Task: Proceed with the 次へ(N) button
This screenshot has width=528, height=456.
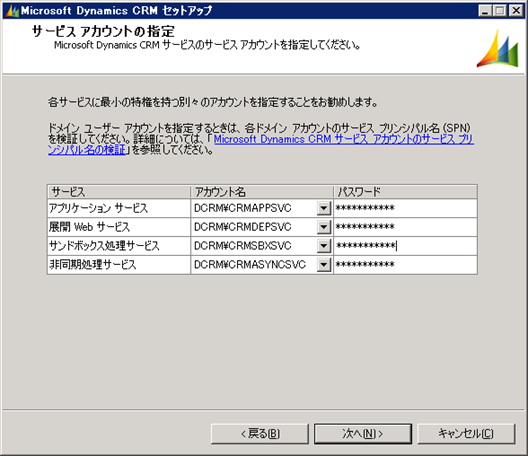Action: pos(363,434)
